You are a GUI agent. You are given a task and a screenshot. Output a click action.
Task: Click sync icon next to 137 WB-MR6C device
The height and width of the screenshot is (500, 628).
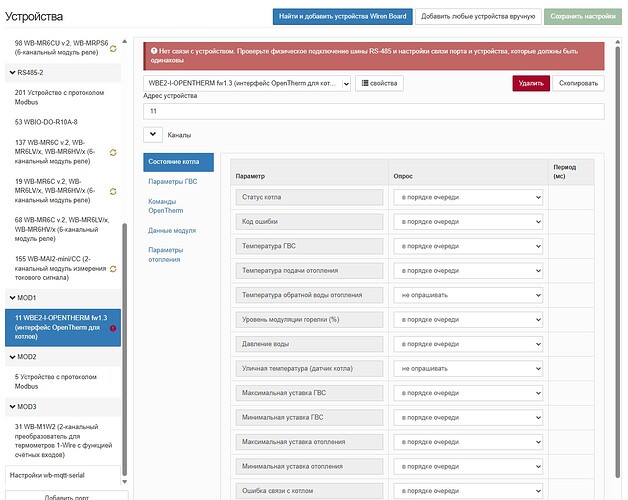click(x=113, y=152)
